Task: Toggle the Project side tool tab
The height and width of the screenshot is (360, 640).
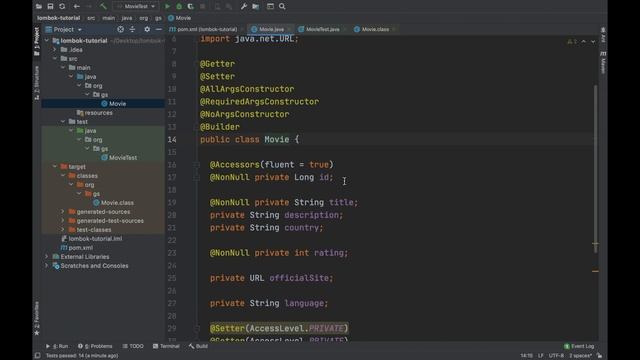Action: point(37,41)
